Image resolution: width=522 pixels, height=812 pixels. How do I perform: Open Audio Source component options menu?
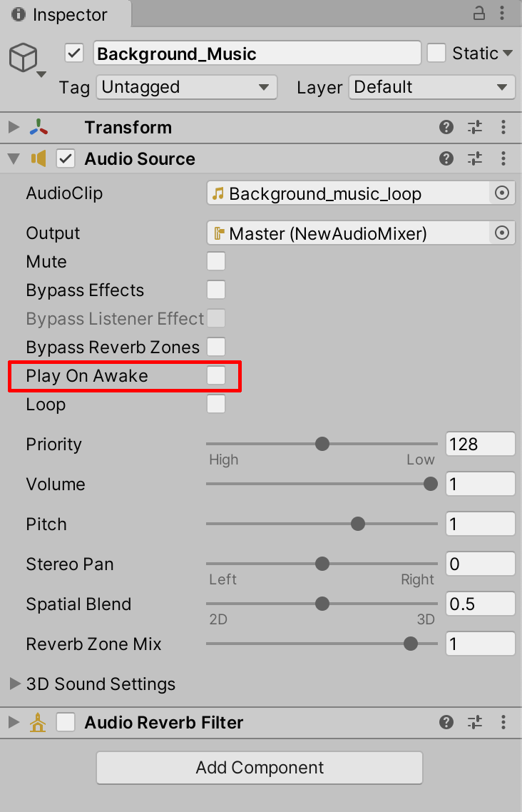tap(503, 158)
